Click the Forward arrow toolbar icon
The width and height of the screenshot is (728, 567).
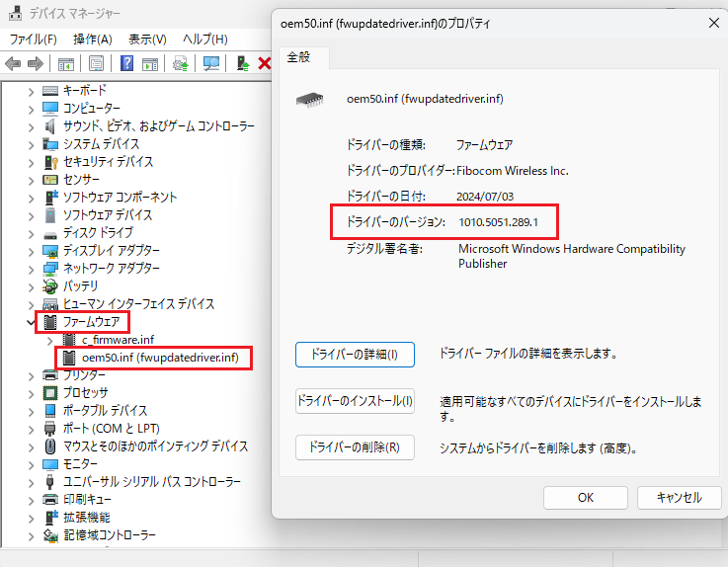point(36,63)
